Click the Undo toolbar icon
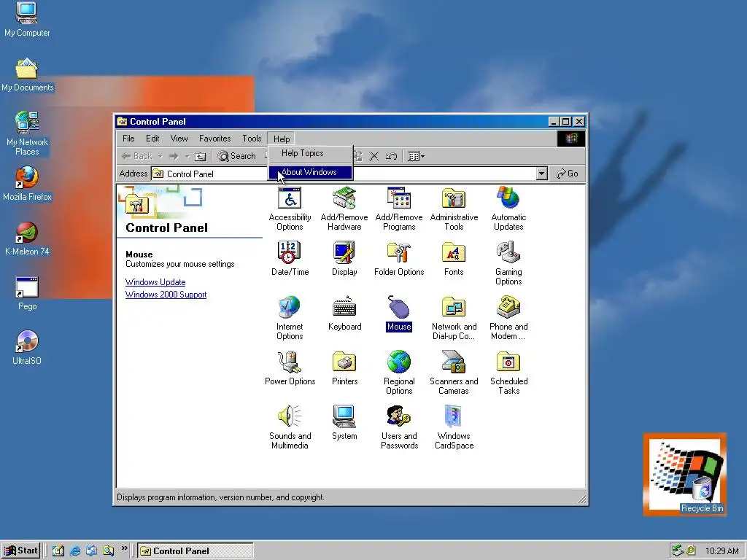 (x=391, y=156)
